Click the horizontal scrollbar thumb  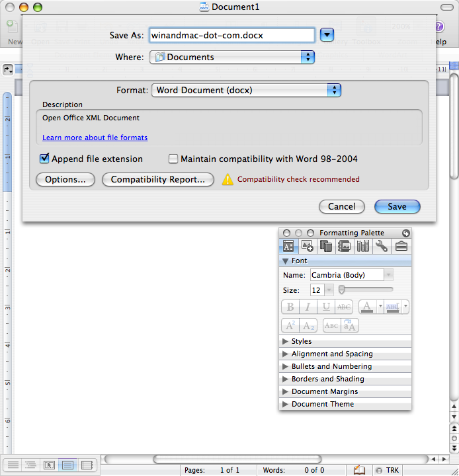[237, 459]
